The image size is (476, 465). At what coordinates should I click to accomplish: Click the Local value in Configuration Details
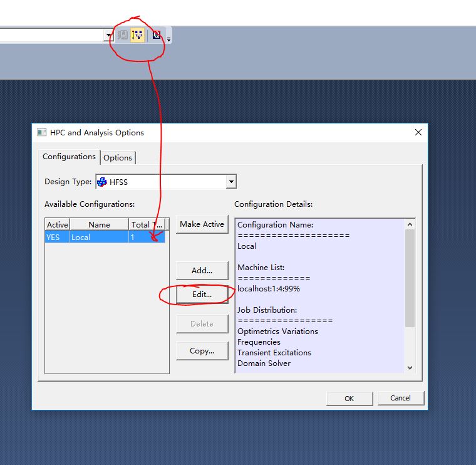point(247,246)
